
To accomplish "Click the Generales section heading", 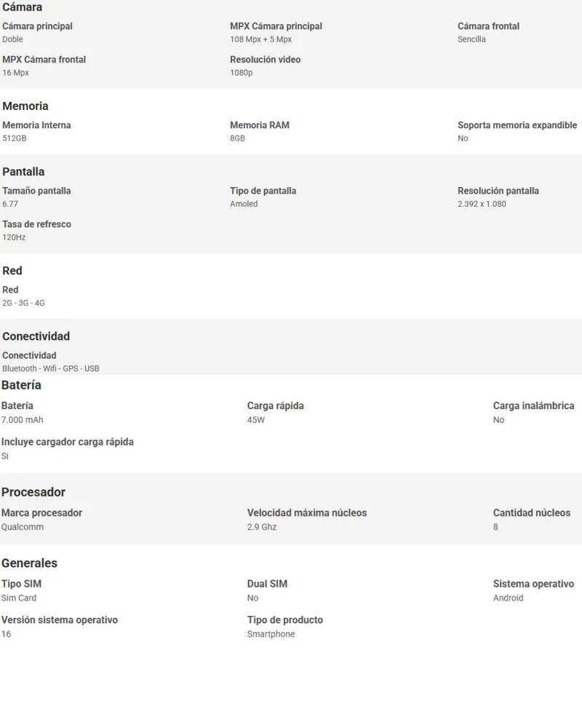I will point(29,563).
